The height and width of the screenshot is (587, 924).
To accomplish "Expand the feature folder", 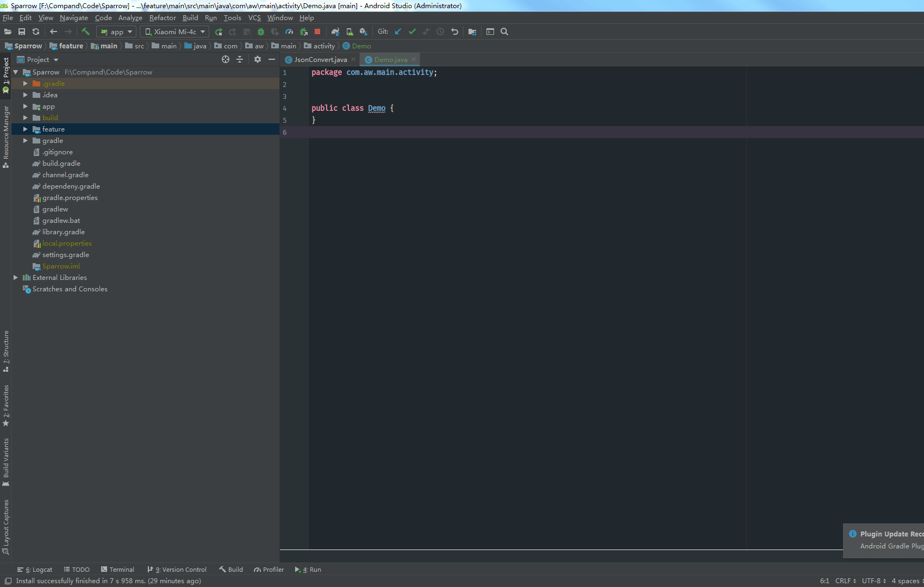I will [x=26, y=129].
